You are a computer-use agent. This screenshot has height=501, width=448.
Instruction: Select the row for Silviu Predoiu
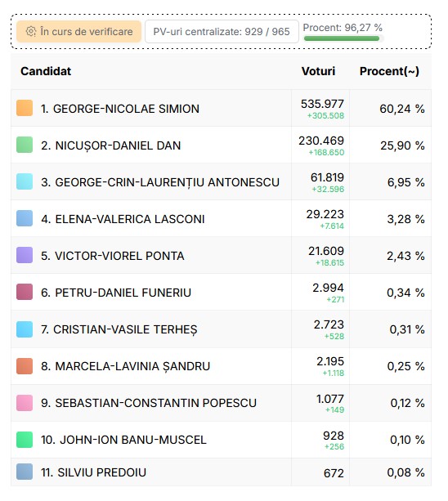pyautogui.click(x=221, y=472)
